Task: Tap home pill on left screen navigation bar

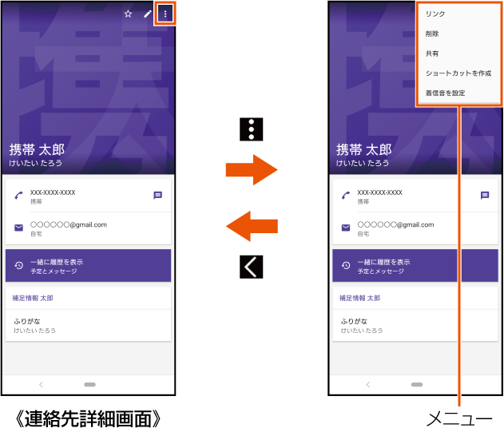Action: pos(89,384)
